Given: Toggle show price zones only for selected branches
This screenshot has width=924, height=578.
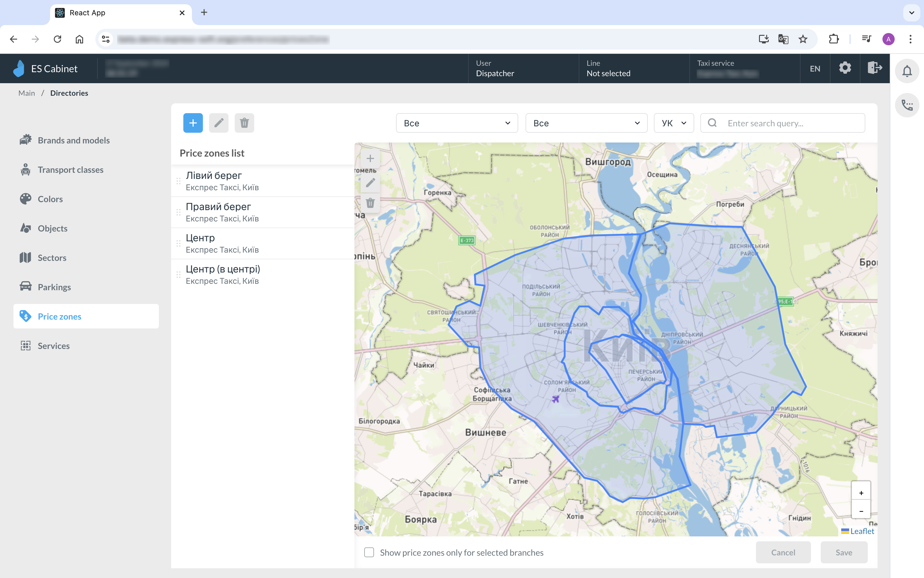Looking at the screenshot, I should pyautogui.click(x=369, y=552).
